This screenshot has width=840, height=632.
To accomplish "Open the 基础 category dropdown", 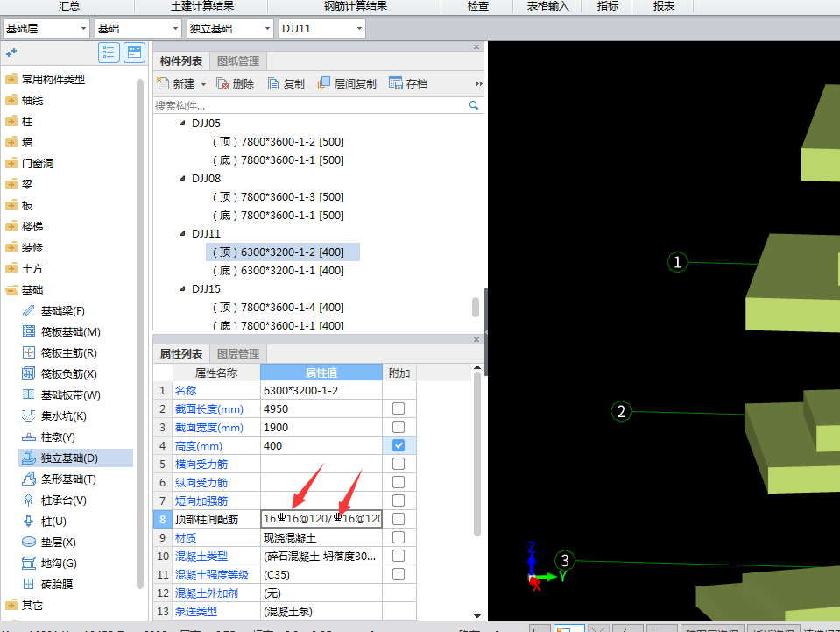I will click(176, 28).
